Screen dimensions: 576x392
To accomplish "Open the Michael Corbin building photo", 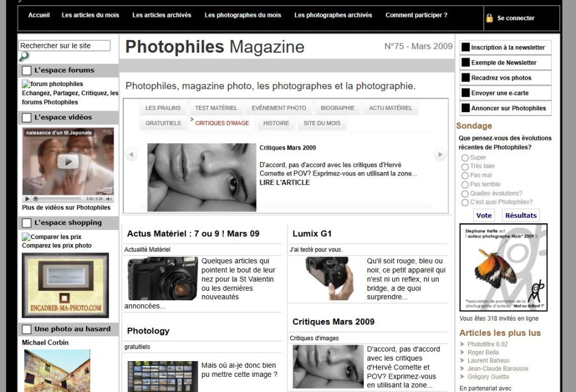I will click(57, 370).
